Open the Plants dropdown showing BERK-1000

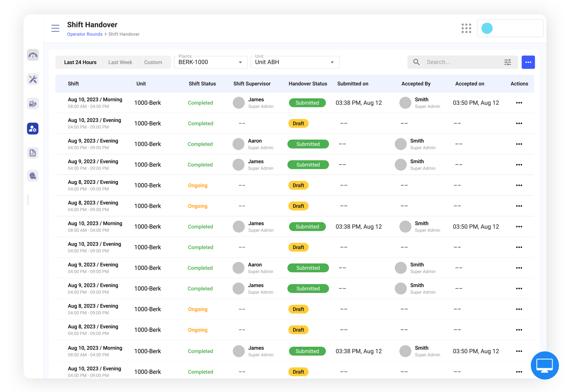point(211,62)
